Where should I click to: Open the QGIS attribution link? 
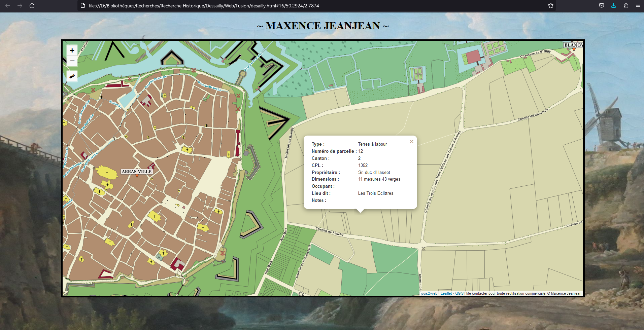tap(459, 293)
